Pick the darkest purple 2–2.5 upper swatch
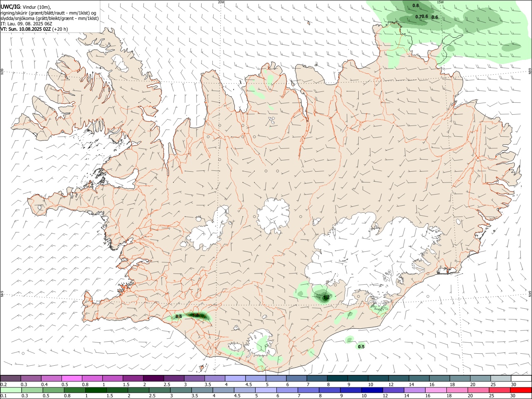 [x=153, y=378]
